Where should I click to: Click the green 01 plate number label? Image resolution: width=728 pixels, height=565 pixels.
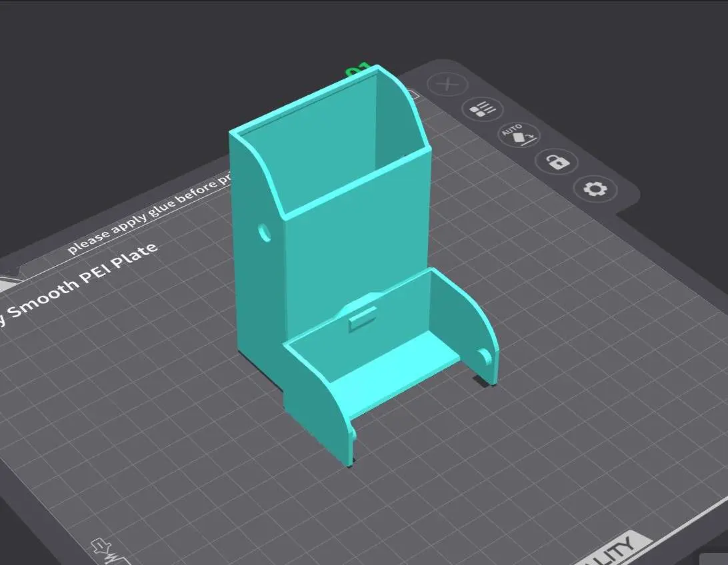pos(357,69)
